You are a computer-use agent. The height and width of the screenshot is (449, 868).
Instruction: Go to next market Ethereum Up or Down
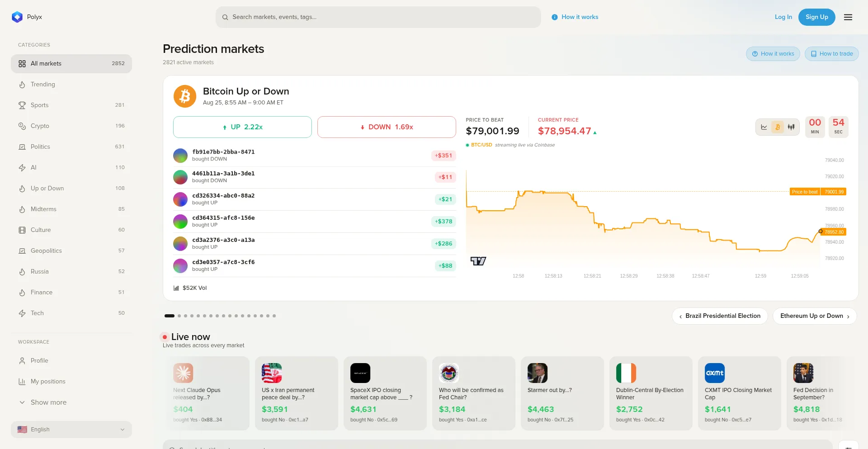(815, 316)
